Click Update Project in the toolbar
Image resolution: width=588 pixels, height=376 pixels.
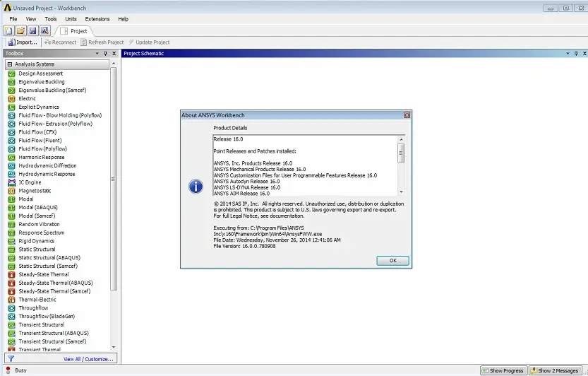(x=149, y=42)
